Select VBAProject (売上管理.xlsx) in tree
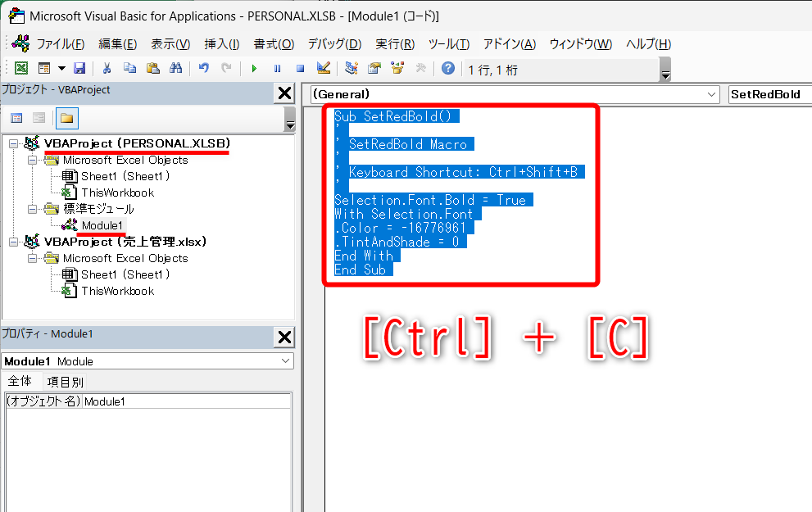 [x=125, y=242]
